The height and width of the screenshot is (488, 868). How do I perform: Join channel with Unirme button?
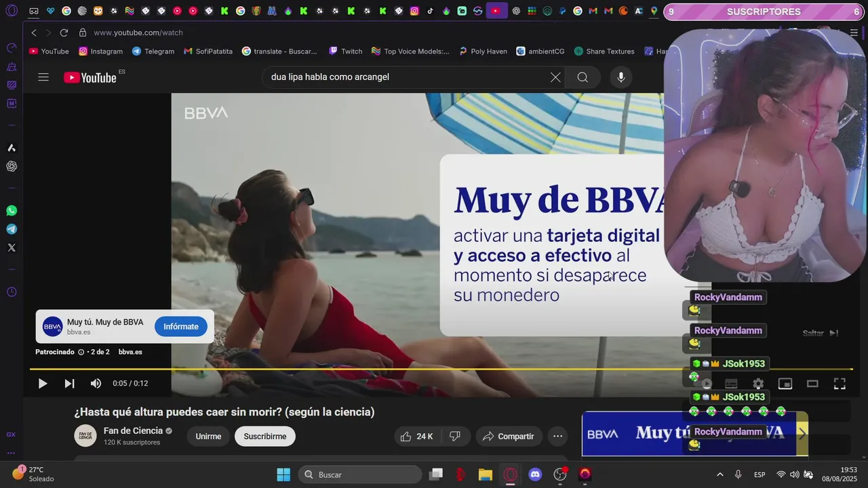(x=208, y=436)
